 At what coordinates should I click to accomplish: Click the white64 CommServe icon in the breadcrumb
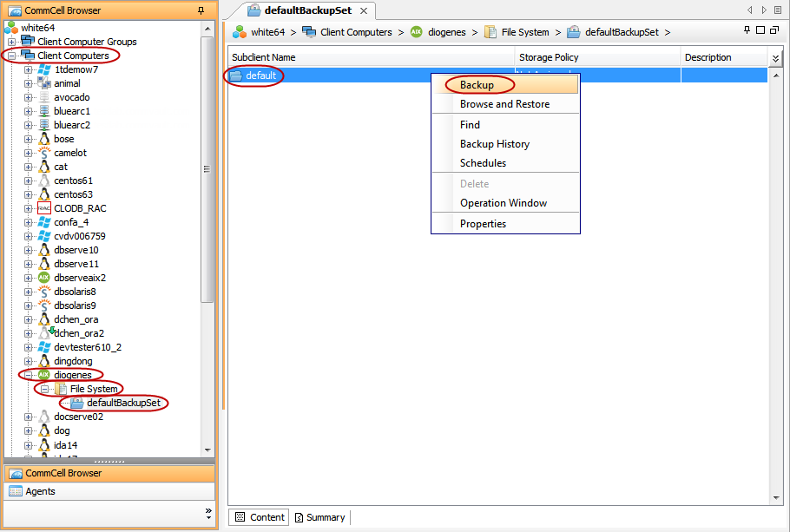(239, 32)
